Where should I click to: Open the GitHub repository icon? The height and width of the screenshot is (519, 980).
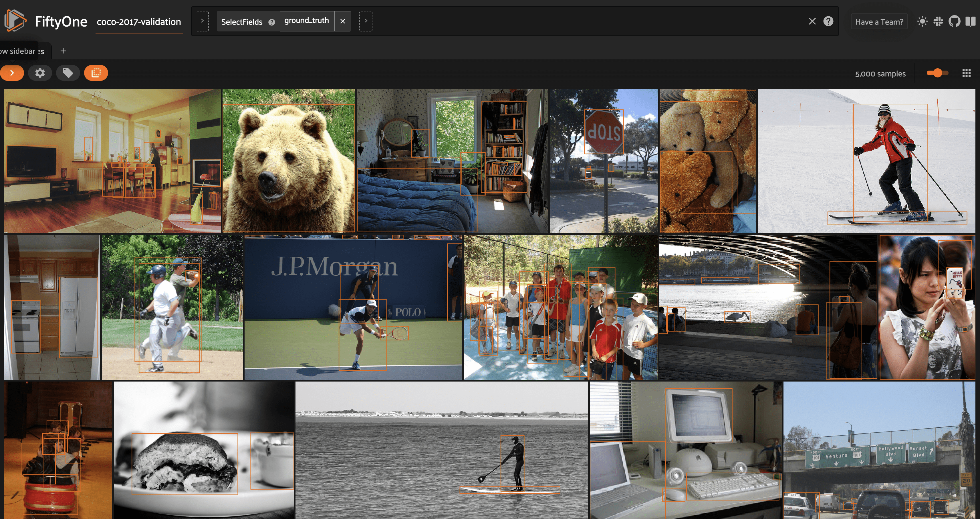tap(954, 21)
